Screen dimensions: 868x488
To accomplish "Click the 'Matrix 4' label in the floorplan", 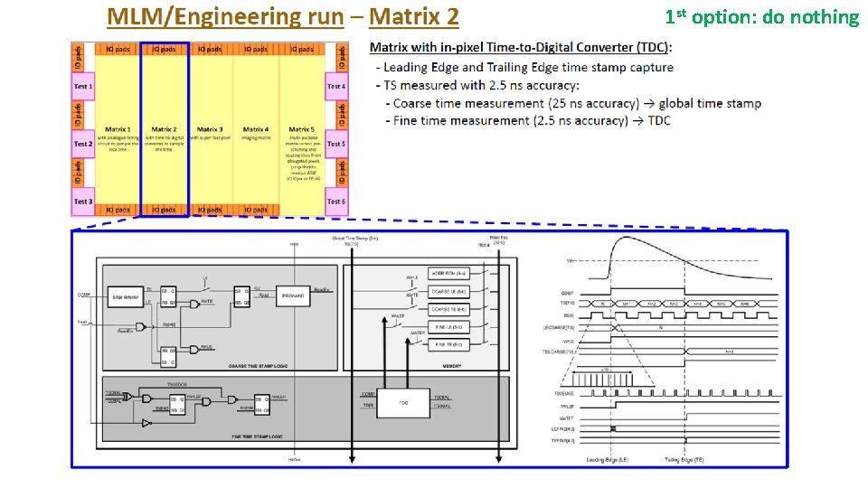I will pyautogui.click(x=256, y=129).
